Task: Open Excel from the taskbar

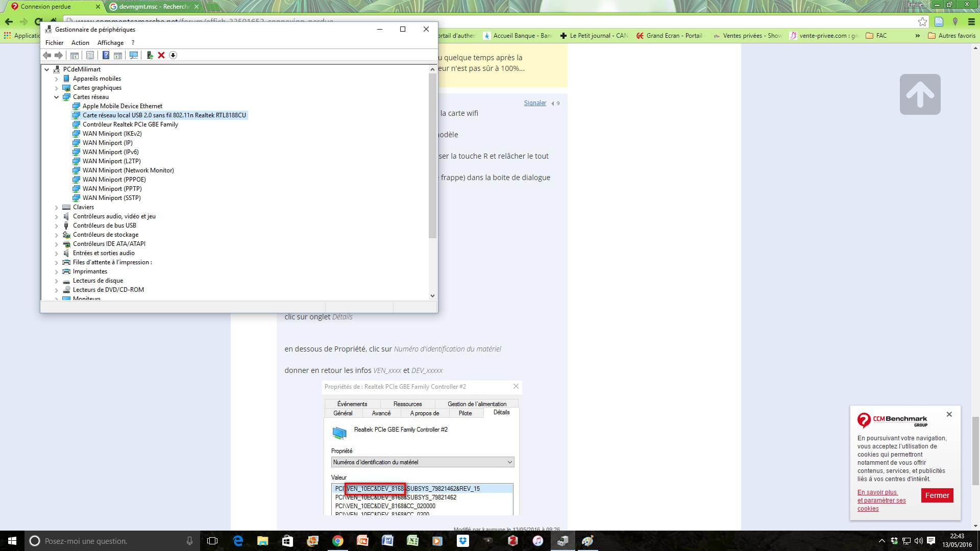Action: click(x=412, y=541)
